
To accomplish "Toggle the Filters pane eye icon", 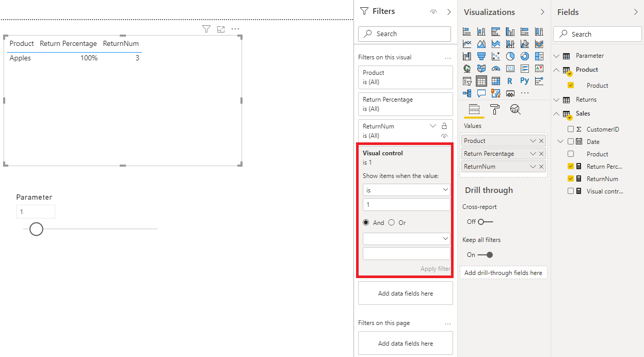I will [x=433, y=12].
